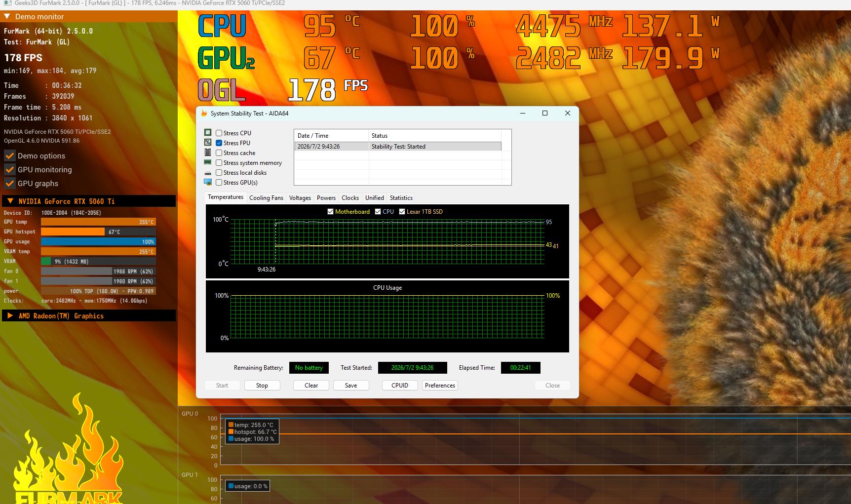Stop the stability test
This screenshot has height=504, width=851.
(x=262, y=386)
